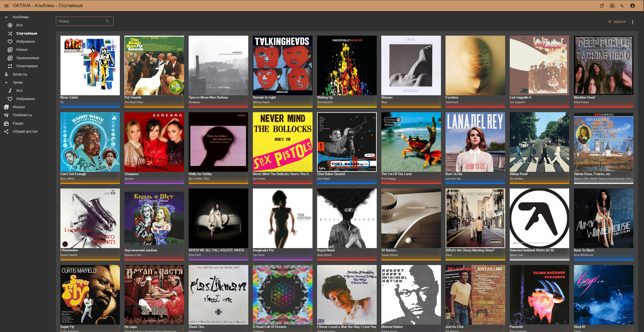Image resolution: width=644 pixels, height=332 pixels.
Task: Open the Pet Sounds album cover
Action: tap(154, 65)
